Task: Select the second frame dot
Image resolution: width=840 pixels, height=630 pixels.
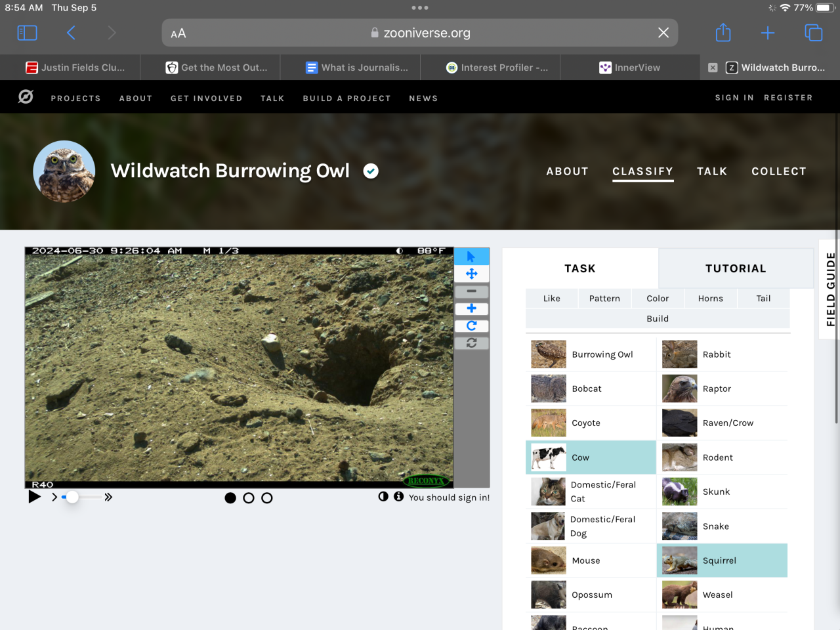Action: pyautogui.click(x=249, y=498)
